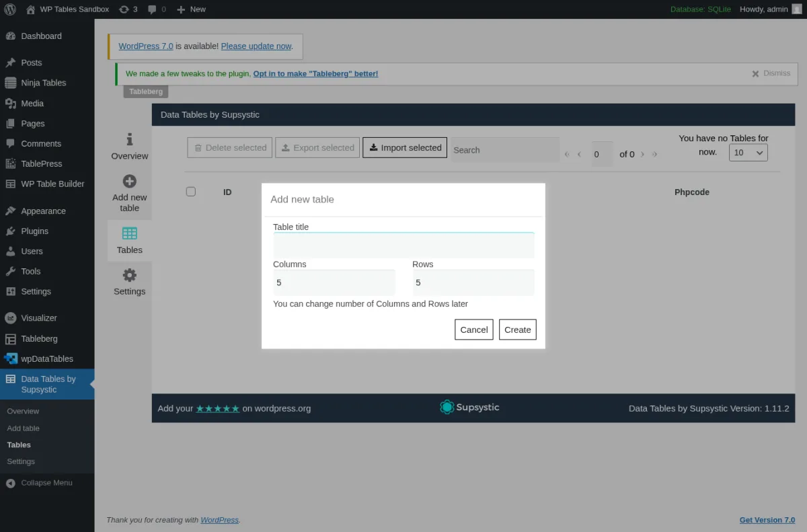807x532 pixels.
Task: Open Data Tables by Supsystic menu
Action: coord(47,384)
